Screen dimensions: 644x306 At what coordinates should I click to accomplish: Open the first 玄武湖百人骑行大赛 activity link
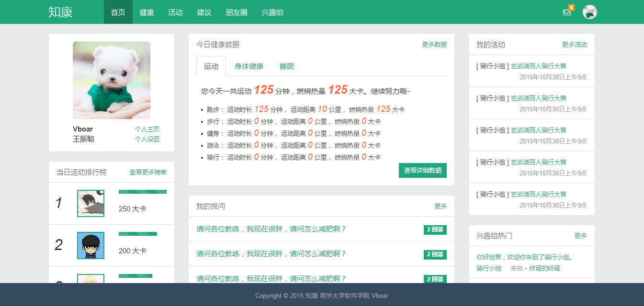point(539,66)
